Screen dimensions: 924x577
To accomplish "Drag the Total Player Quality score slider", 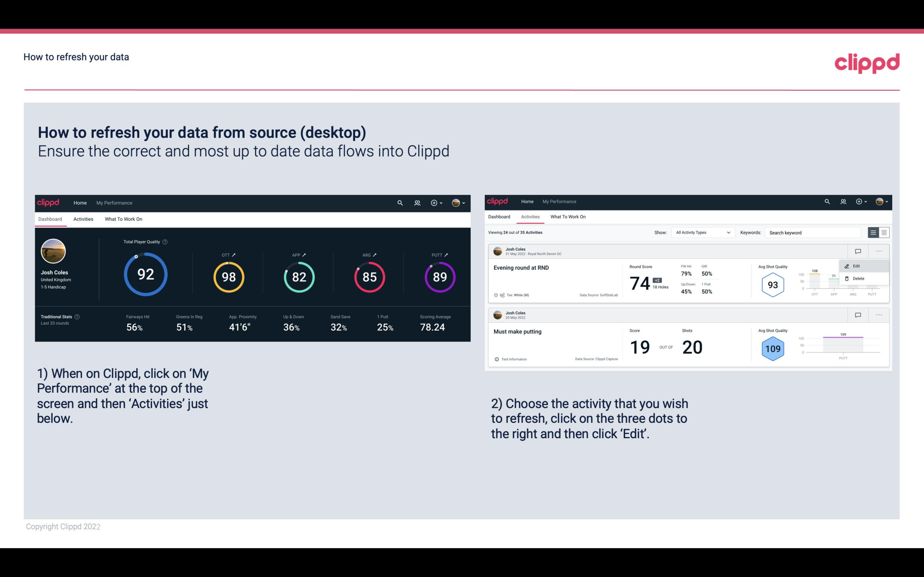I will (x=137, y=254).
